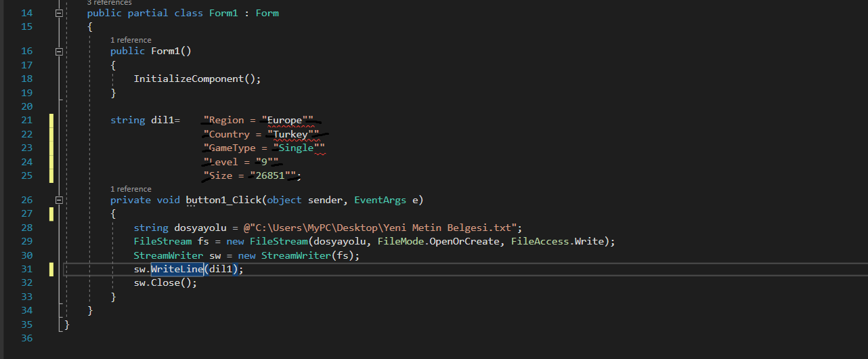Open the '1 reference' link above button1_Click
Screen dimensions: 868x359
(x=131, y=189)
